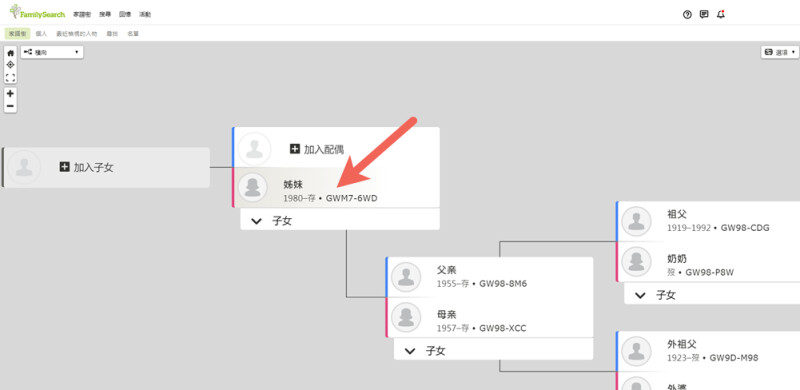This screenshot has width=800, height=390.
Task: Switch to the 個人 tab
Action: [41, 34]
